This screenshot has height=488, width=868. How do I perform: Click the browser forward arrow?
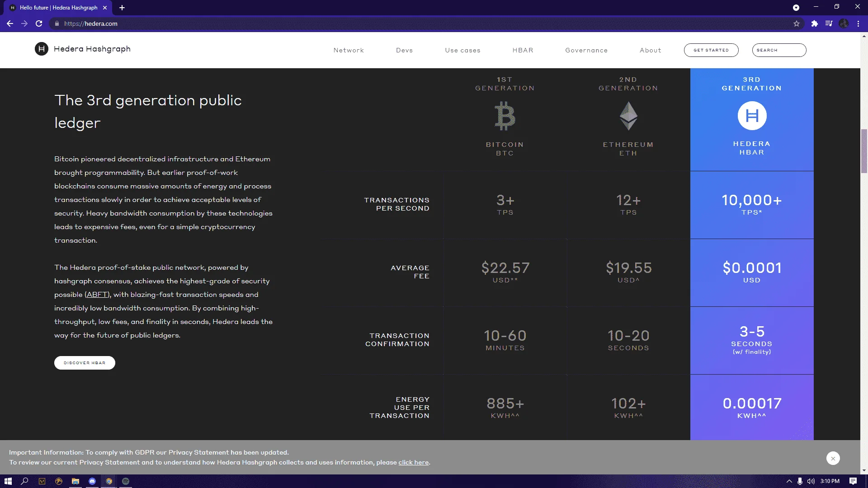[x=24, y=23]
